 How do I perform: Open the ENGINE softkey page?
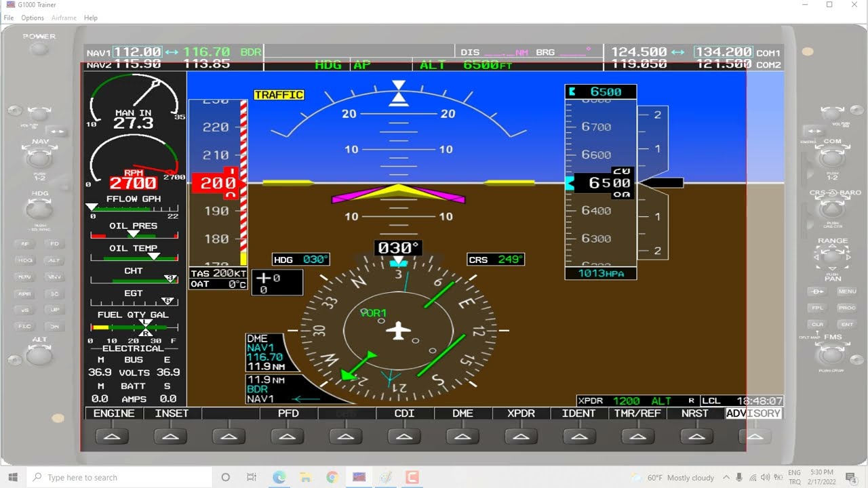(x=114, y=413)
